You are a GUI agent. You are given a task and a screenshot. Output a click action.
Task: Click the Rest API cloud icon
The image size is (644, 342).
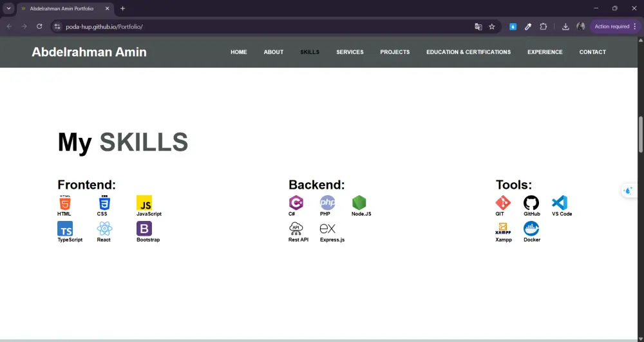tap(296, 229)
